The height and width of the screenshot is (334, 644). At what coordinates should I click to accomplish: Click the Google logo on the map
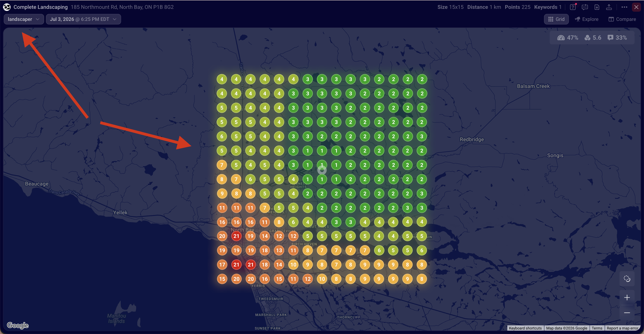pos(18,325)
